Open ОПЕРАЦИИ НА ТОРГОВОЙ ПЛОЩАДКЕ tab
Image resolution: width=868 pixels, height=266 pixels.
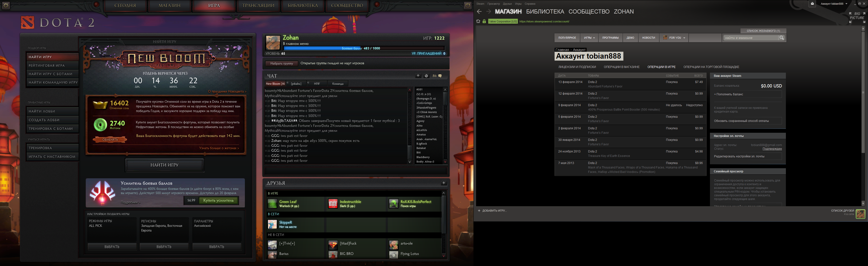[711, 67]
